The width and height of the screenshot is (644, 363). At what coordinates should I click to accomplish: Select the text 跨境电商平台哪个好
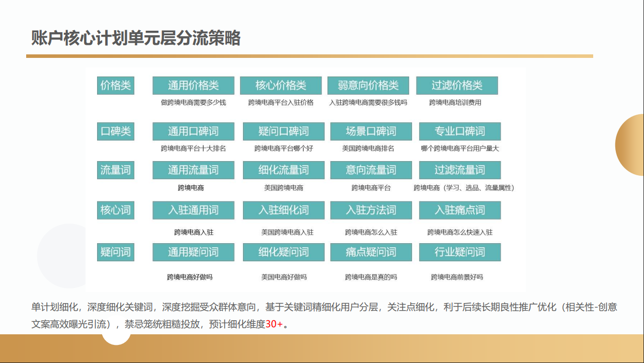point(284,149)
